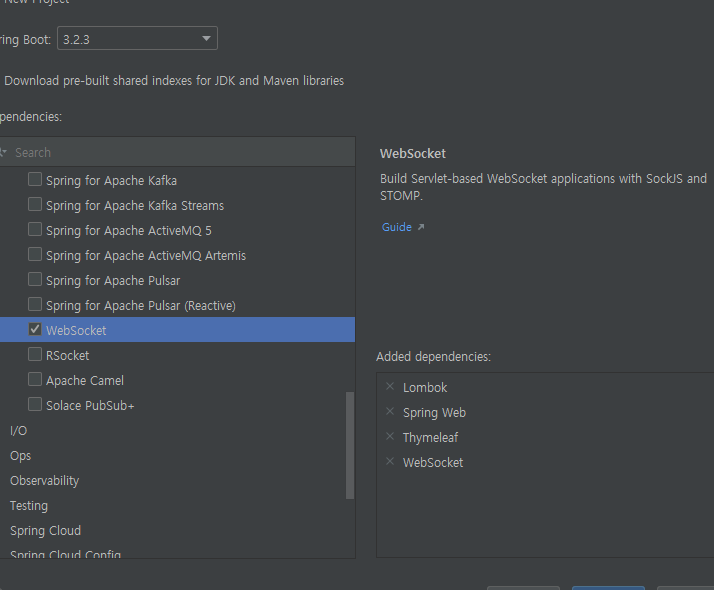
Task: Tick the non-reactive Spring for Apache Pulsar checkbox
Action: tap(35, 280)
